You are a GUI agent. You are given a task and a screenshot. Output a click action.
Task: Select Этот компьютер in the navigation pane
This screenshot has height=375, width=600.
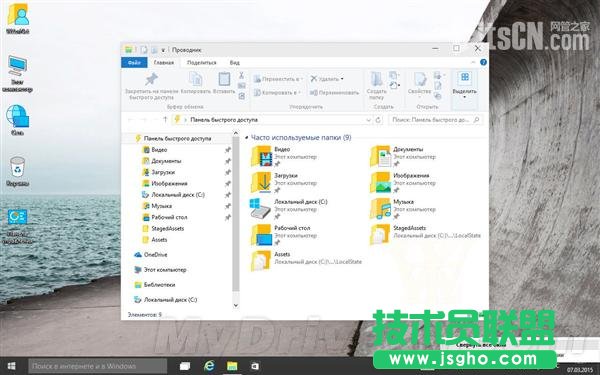pos(164,270)
